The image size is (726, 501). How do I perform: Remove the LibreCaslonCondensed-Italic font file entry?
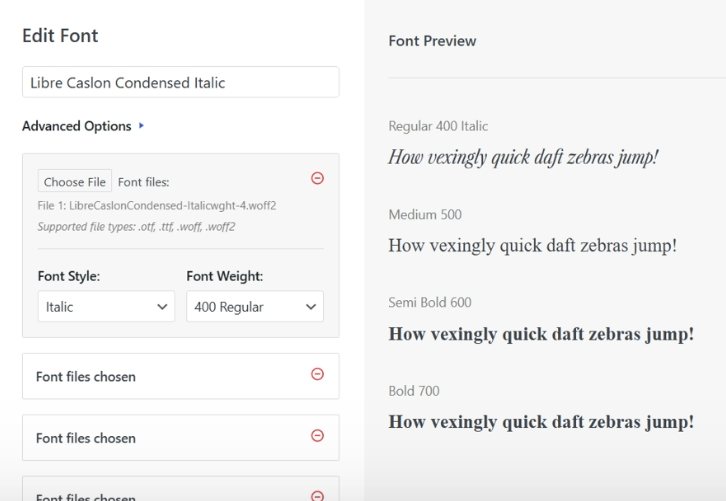coord(318,178)
